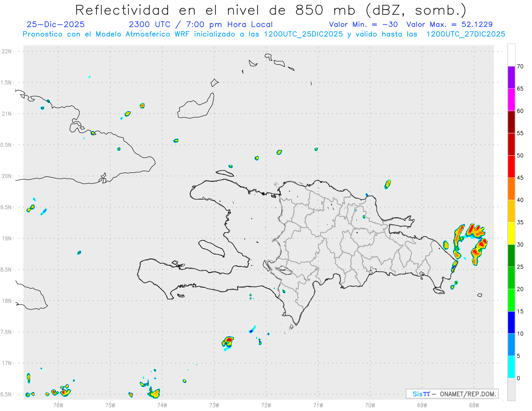This screenshot has width=532, height=411.
Task: Click the 'Valor Max. = 52.1229' text
Action: click(x=450, y=25)
